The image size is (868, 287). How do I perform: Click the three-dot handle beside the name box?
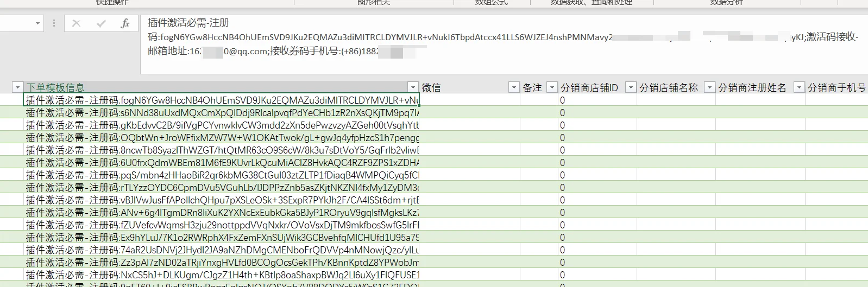click(x=54, y=23)
